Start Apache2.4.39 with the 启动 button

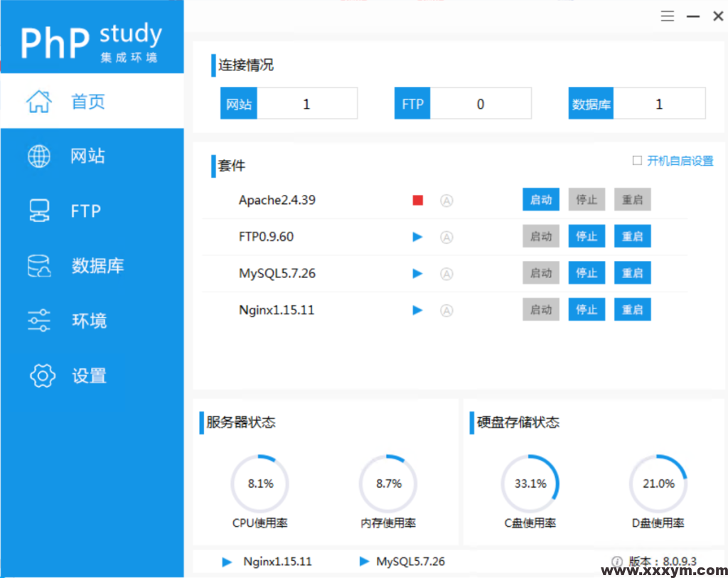[x=541, y=200]
